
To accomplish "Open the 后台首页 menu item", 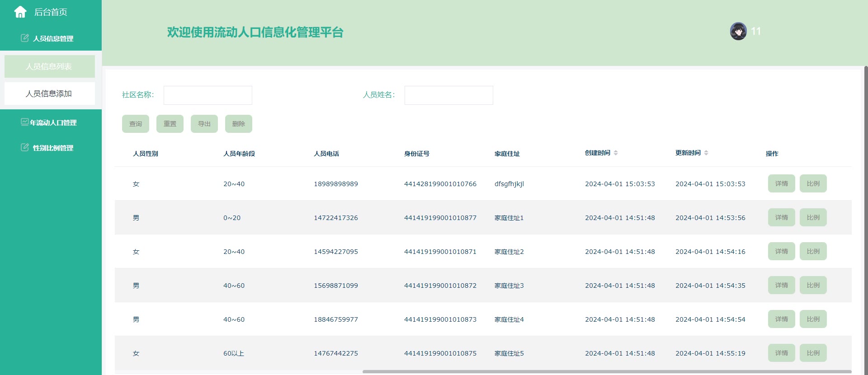I will point(51,12).
